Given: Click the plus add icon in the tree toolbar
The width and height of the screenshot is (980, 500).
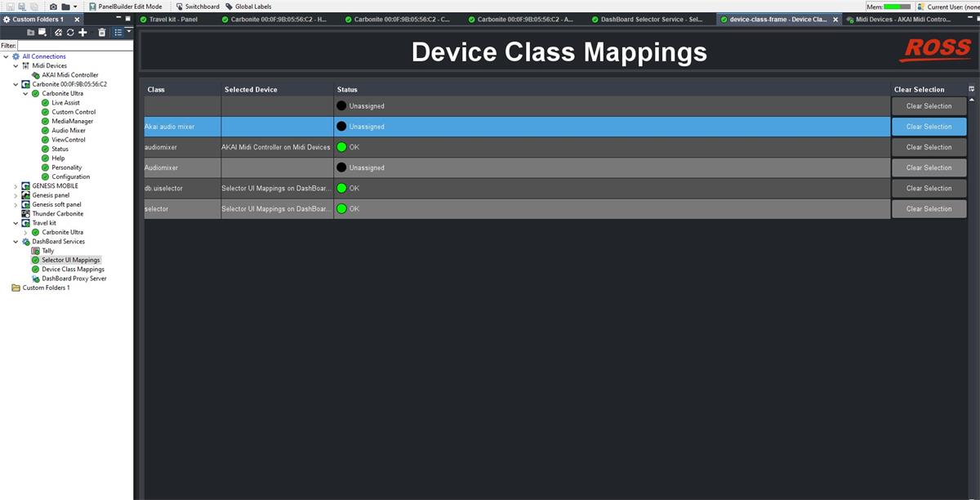Looking at the screenshot, I should click(x=82, y=32).
